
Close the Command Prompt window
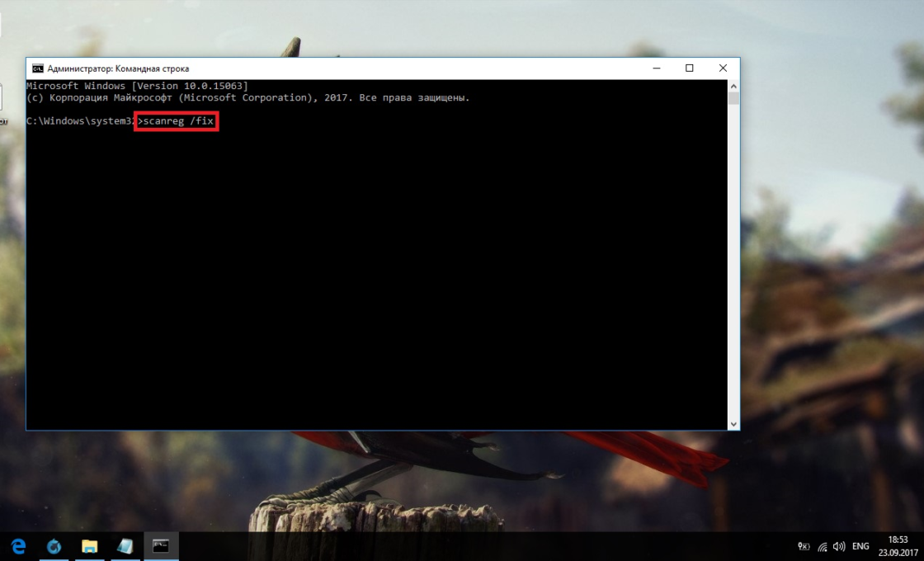pos(723,68)
